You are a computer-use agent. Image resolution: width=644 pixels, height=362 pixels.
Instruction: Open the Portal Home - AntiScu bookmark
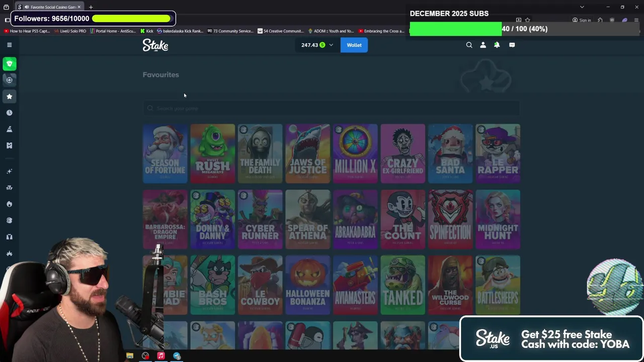pos(113,31)
